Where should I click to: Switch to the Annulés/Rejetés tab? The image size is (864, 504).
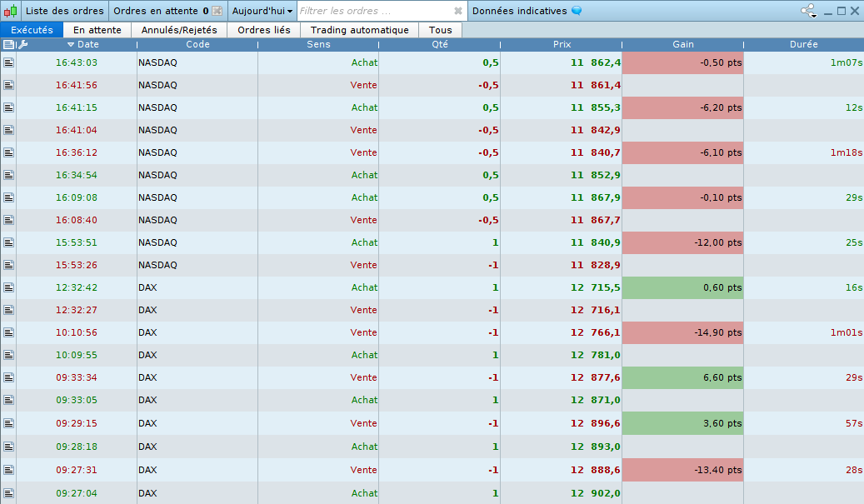click(179, 30)
